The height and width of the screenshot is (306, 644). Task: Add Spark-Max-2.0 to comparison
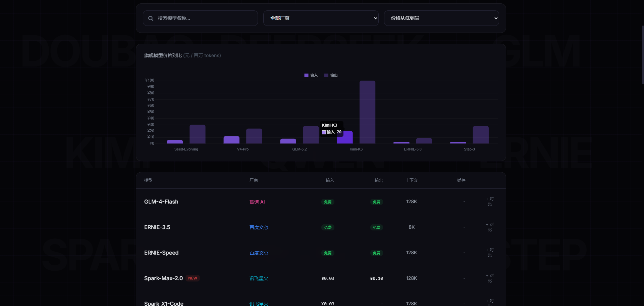[490, 278]
